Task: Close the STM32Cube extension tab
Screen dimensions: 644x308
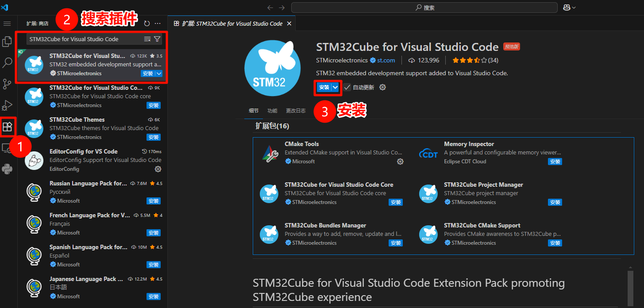Action: 289,23
